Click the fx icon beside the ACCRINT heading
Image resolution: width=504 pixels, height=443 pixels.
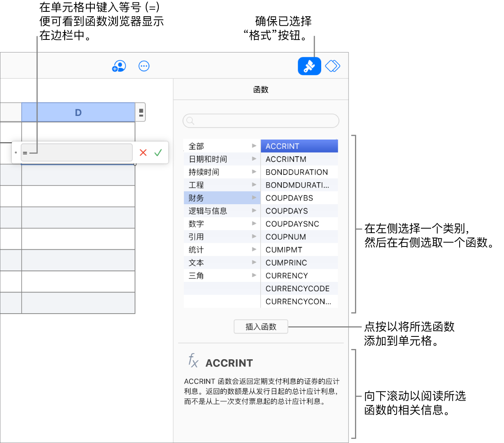coord(193,361)
